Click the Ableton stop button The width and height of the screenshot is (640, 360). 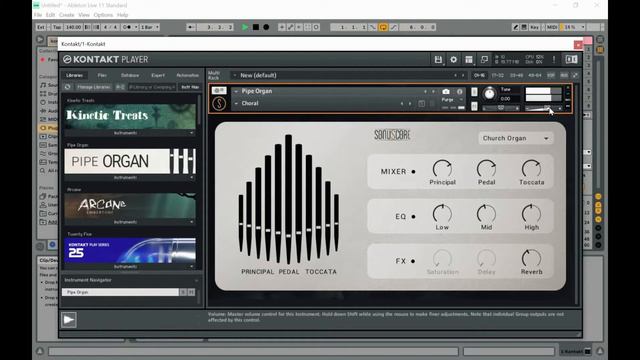(256, 27)
